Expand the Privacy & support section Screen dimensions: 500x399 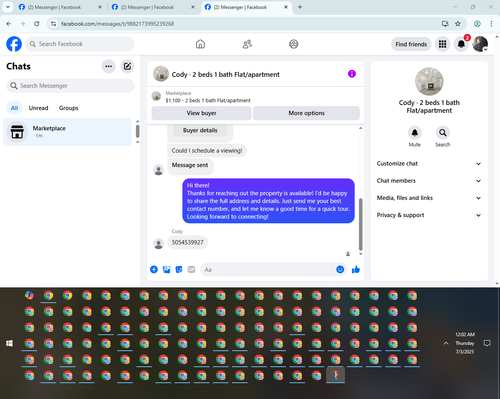point(429,215)
